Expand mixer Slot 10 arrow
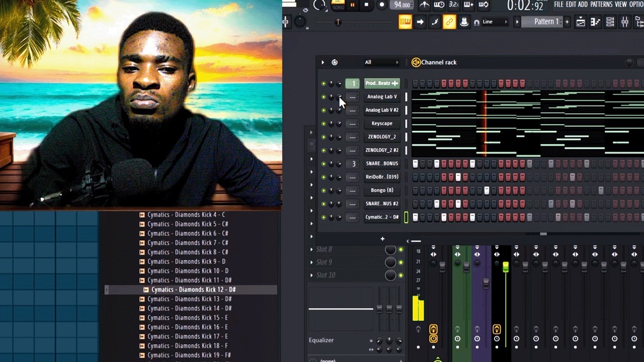644x362 pixels. click(312, 276)
